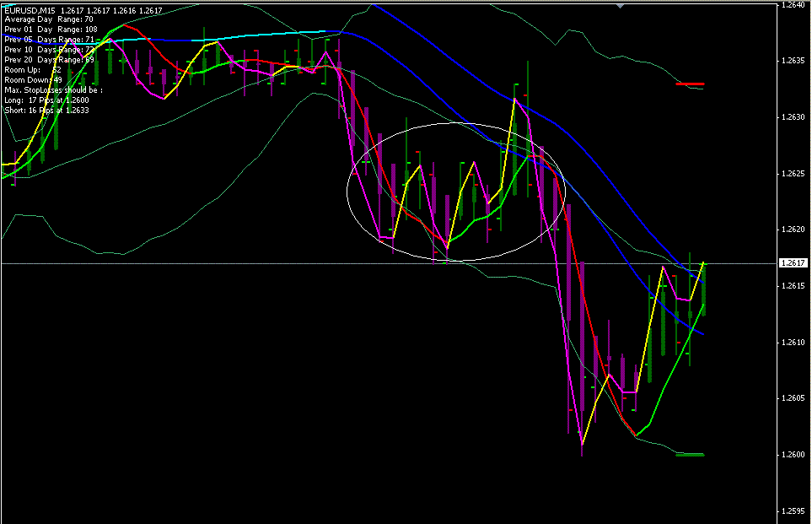812x524 pixels.
Task: Click 'Long: 17 Pips at 1.2600' text
Action: (46, 100)
